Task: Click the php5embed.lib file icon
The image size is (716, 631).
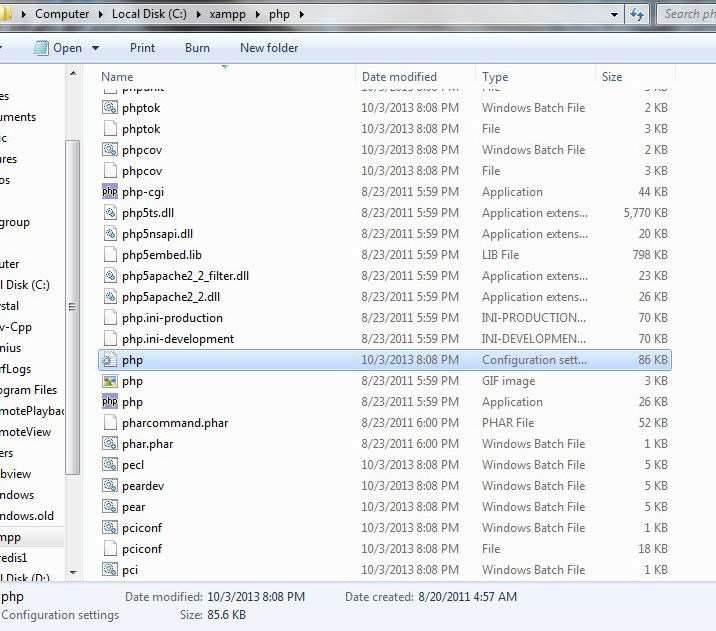Action: [110, 255]
